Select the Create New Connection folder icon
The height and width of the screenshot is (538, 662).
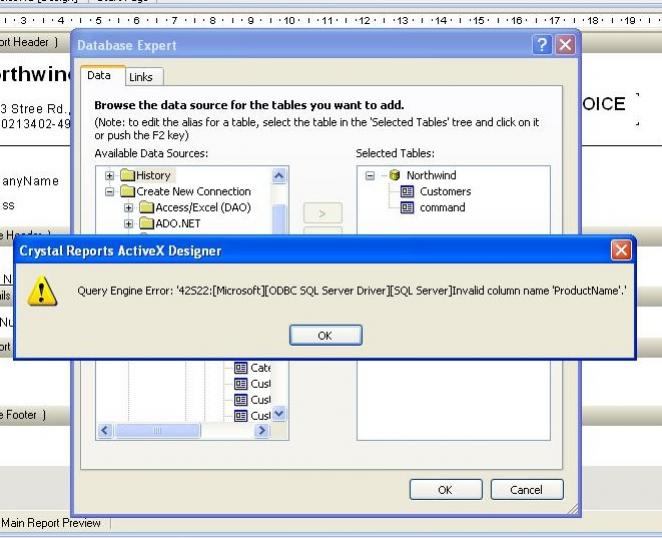point(127,191)
